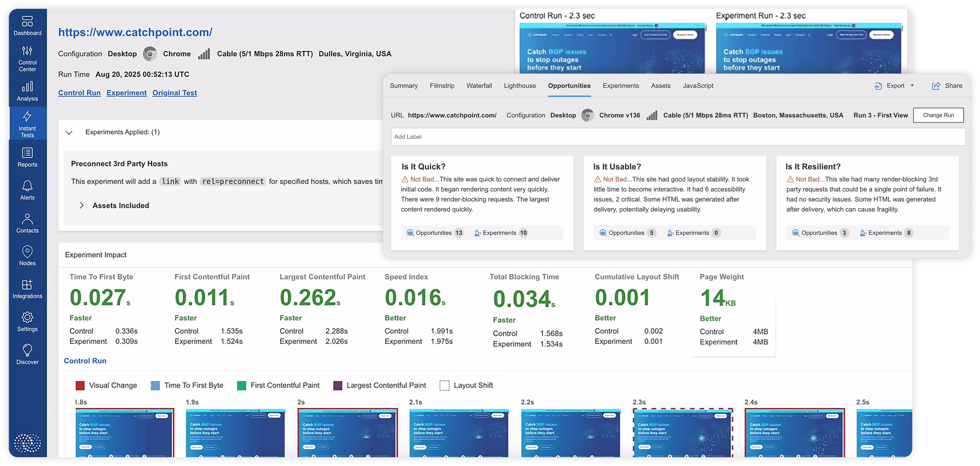Expand the Assets Included section
The width and height of the screenshot is (980, 466).
click(81, 206)
